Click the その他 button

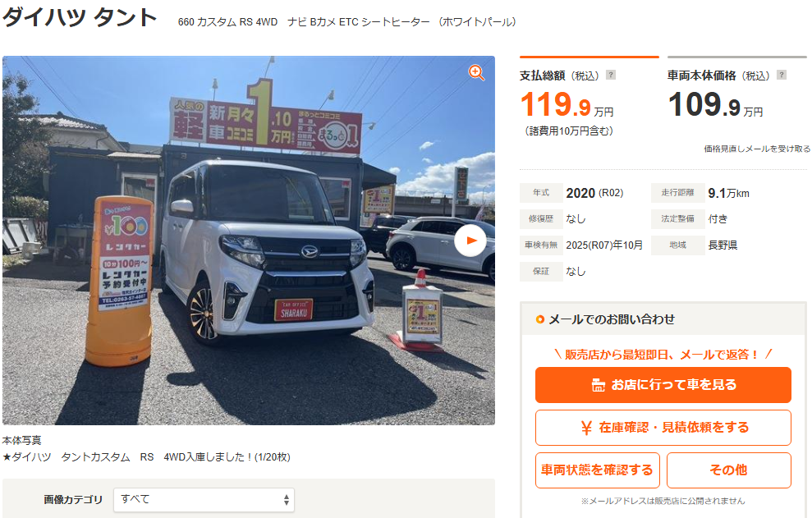729,470
